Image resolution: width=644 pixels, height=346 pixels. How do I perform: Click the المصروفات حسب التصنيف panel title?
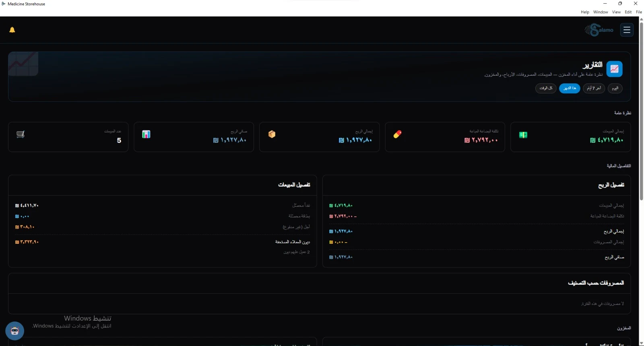pos(596,283)
